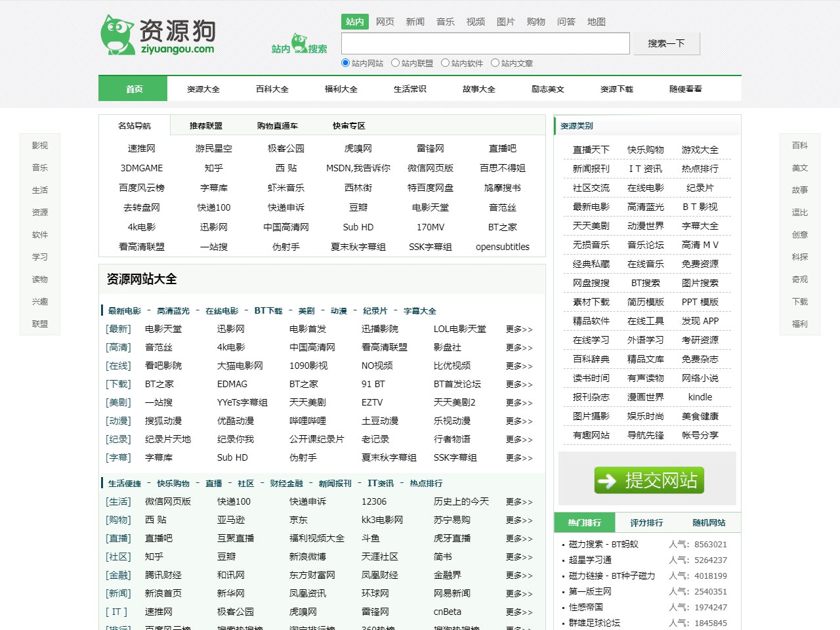
Task: Click the 站内搜索 dog mascot icon
Action: (300, 43)
